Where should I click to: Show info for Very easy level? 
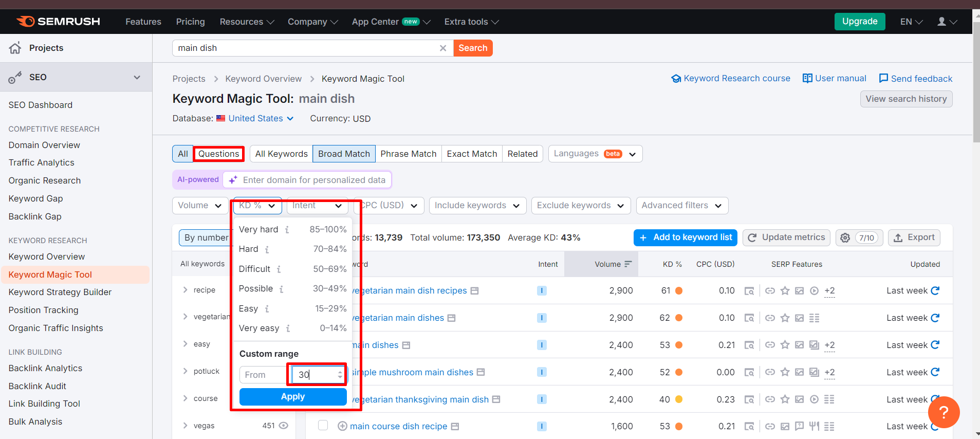288,328
